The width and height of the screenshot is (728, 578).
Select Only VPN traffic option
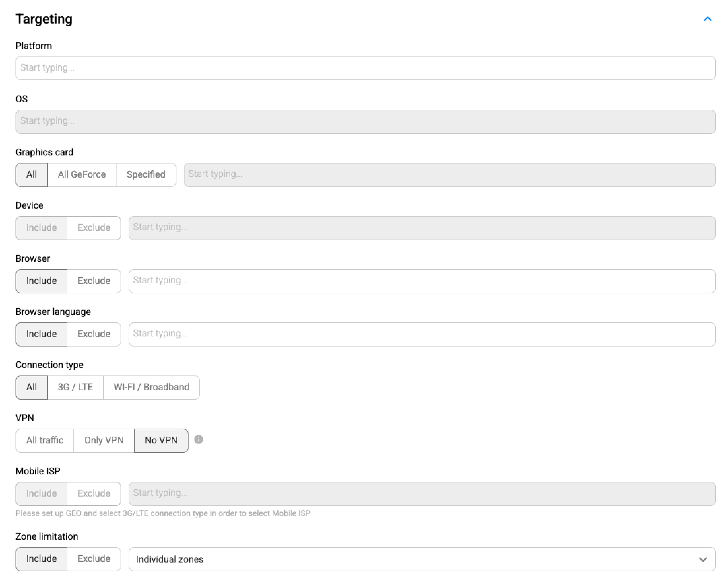[x=104, y=440]
